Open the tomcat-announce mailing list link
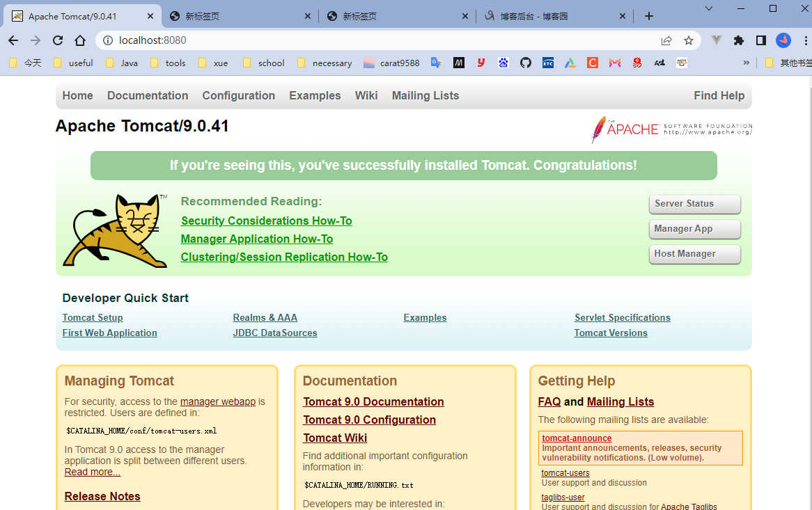 577,438
